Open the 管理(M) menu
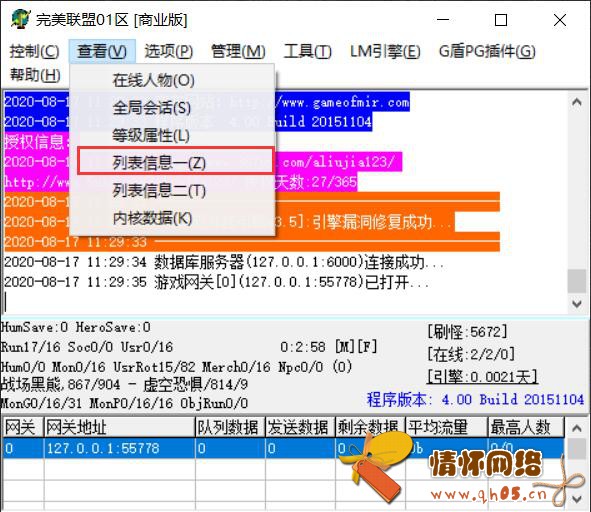591x512 pixels. (238, 51)
